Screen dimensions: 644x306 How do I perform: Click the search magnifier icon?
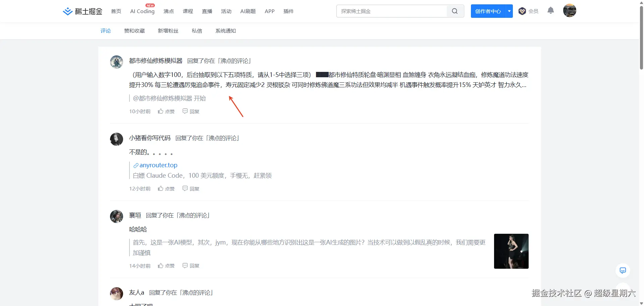point(454,11)
